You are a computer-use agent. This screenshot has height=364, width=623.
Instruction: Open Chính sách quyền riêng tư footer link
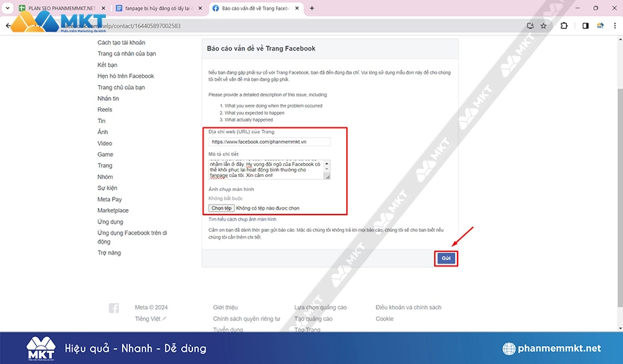(246, 319)
